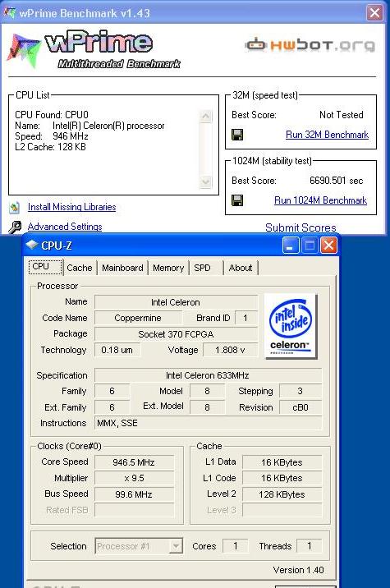Minimize the CPU-Z window

pos(291,246)
